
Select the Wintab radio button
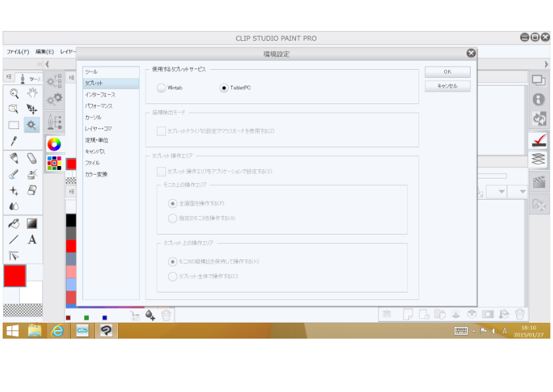[161, 88]
